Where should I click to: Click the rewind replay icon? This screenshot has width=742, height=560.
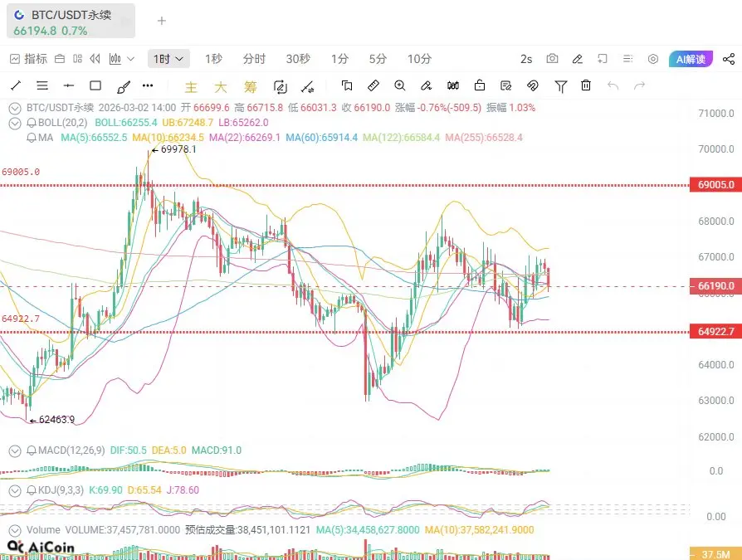tap(95, 59)
